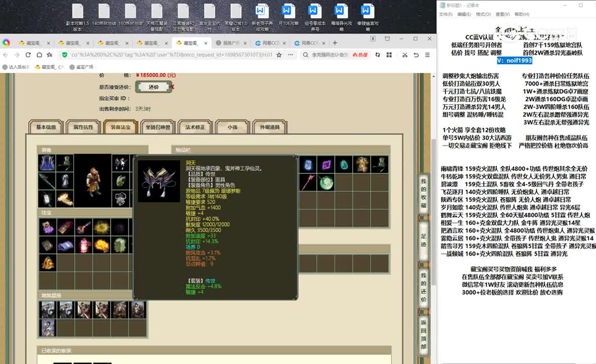Open the browser hamburger main menu
Viewport: 596px width, 364px height.
[x=427, y=55]
